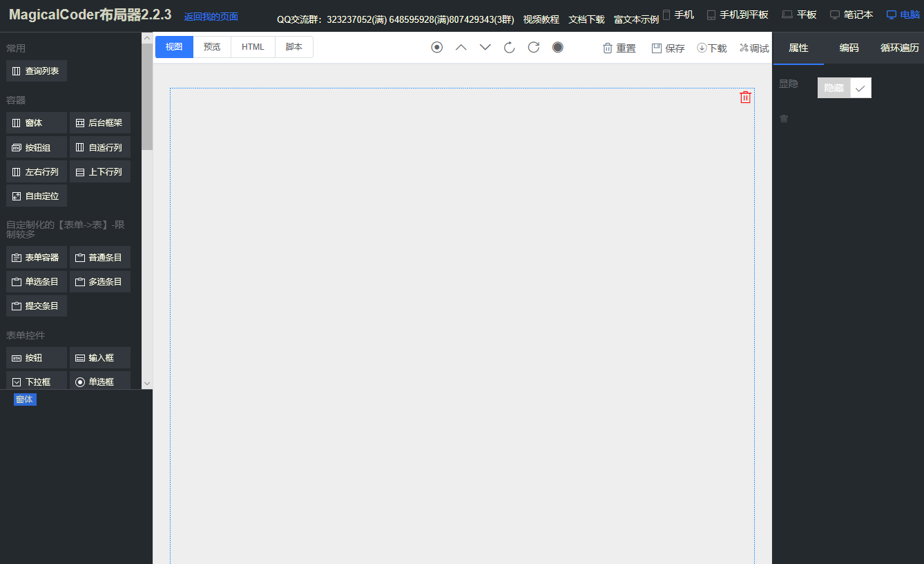Viewport: 924px width, 564px height.
Task: Select 输入框 input box control
Action: pos(100,357)
